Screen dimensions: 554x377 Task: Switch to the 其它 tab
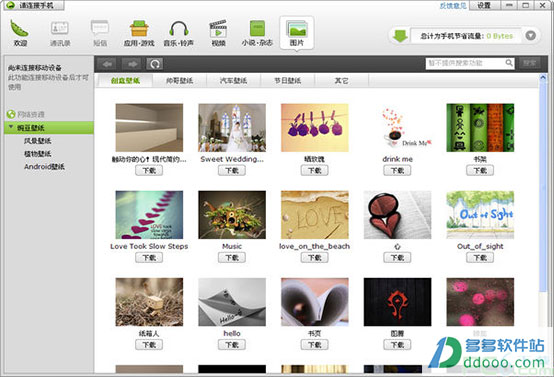pos(342,81)
